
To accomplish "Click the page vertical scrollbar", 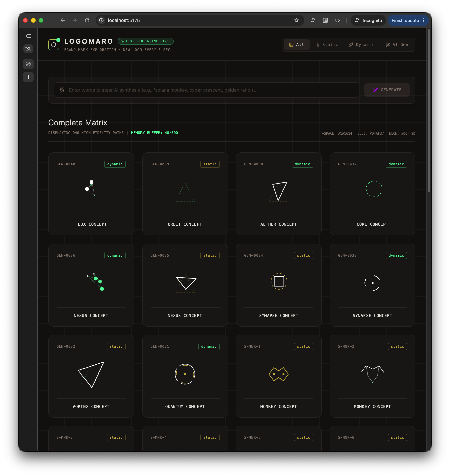I will pyautogui.click(x=429, y=111).
